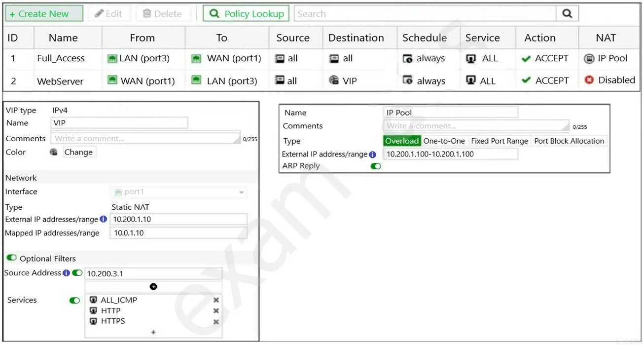Open the Policy Lookup tool
The image size is (644, 345).
246,14
